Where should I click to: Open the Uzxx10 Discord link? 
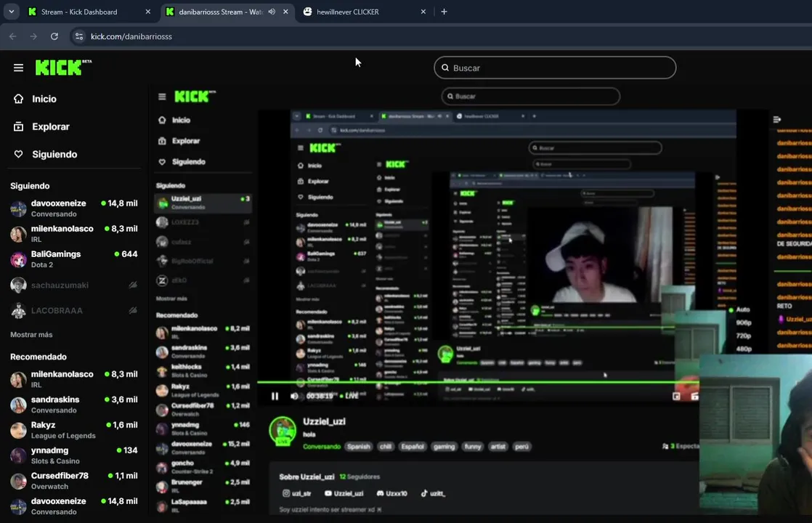(392, 493)
